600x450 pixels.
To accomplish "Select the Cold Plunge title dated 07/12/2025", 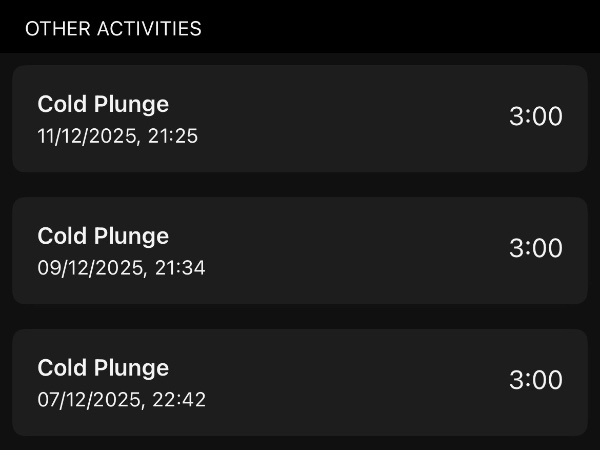I will [103, 368].
